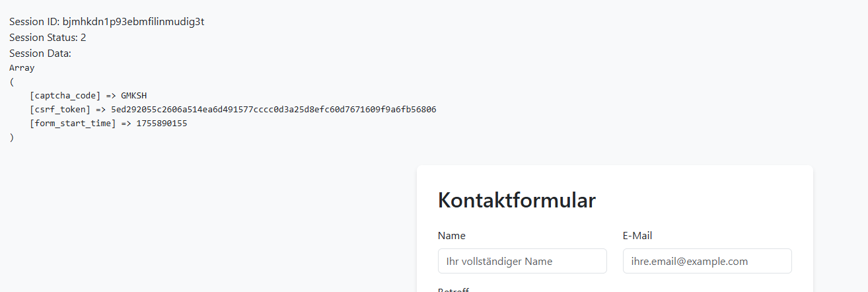Click the captcha_code key in the array
This screenshot has width=868, height=292.
(65, 95)
